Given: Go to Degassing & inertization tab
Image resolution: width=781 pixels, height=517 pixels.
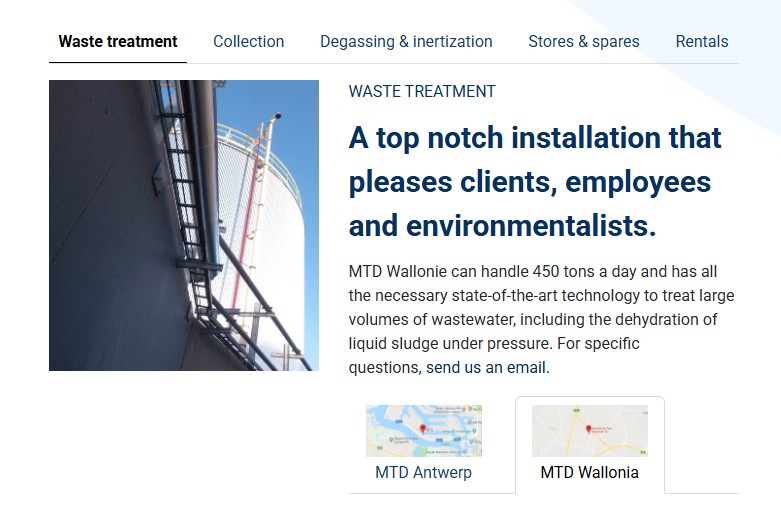Looking at the screenshot, I should [x=406, y=42].
